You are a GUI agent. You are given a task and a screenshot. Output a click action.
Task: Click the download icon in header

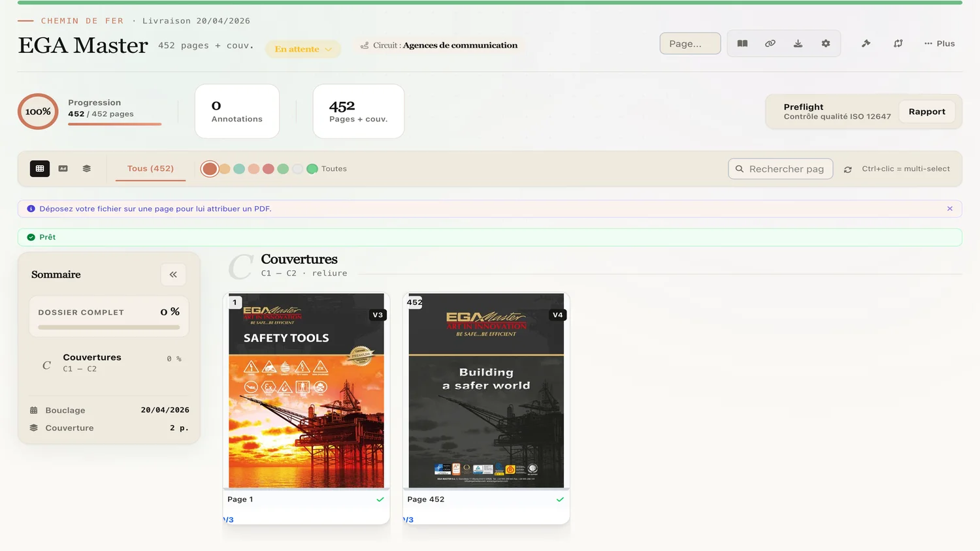pos(798,44)
